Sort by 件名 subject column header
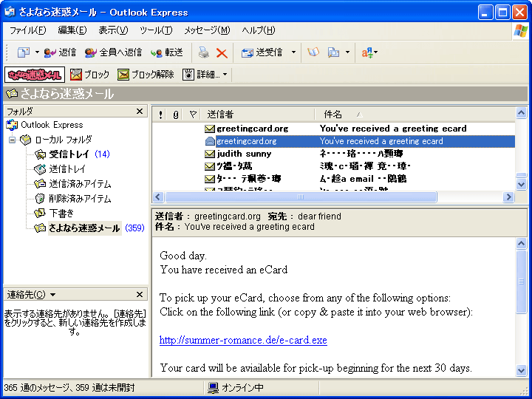 pos(415,115)
